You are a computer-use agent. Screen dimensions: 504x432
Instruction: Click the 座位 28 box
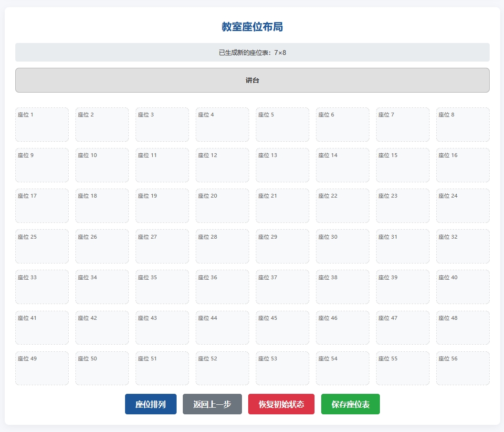click(x=222, y=246)
